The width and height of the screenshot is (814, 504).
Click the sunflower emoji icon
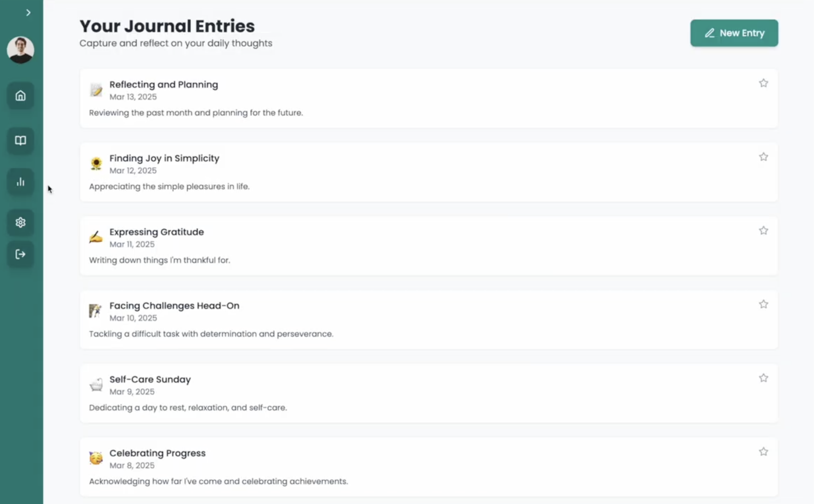96,164
